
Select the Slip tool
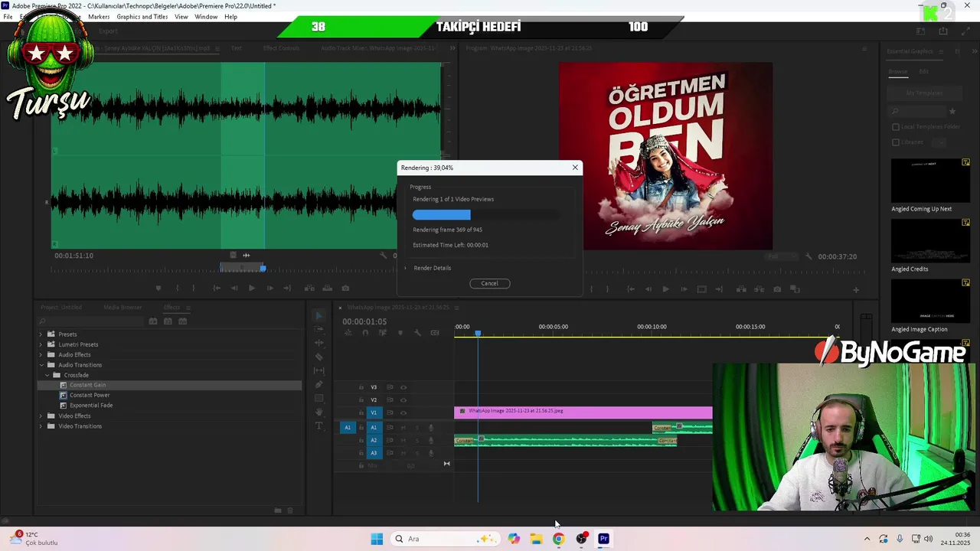(319, 370)
